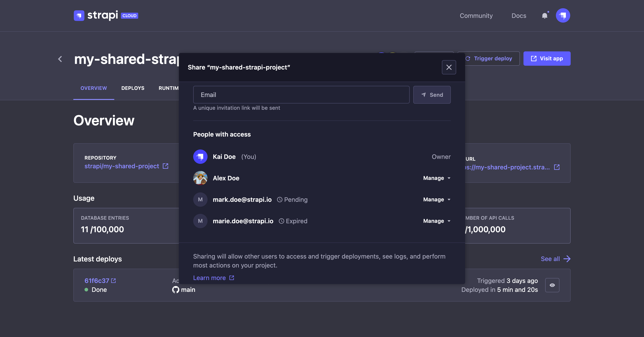Close the Share project dialog

449,67
